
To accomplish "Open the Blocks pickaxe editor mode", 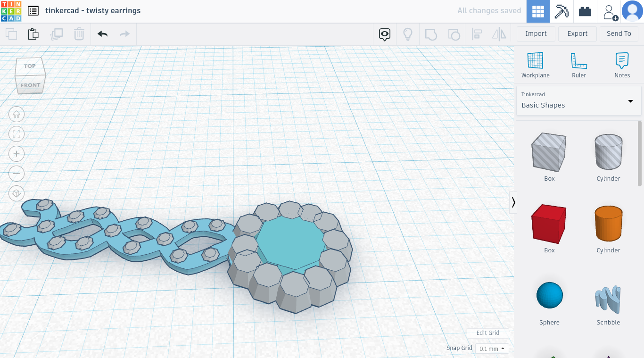I will coord(561,11).
